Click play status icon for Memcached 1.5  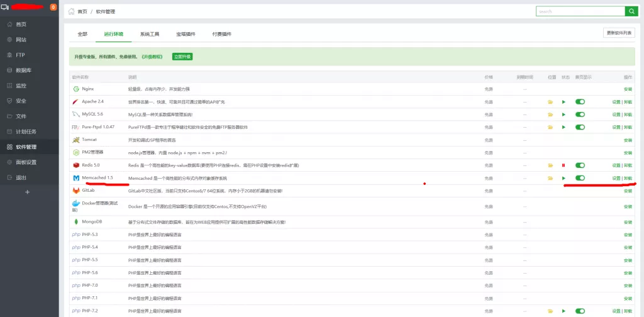(564, 178)
